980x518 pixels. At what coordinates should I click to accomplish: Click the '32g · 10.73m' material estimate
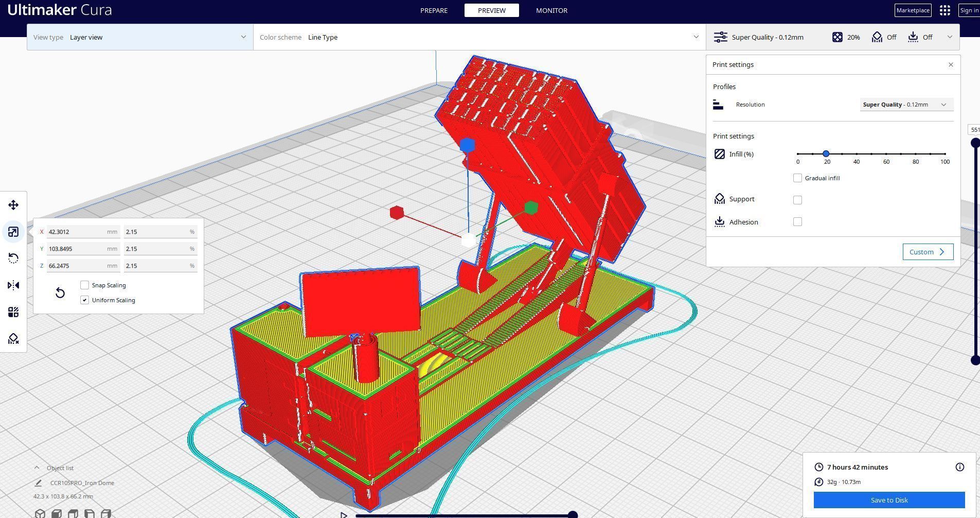point(844,482)
